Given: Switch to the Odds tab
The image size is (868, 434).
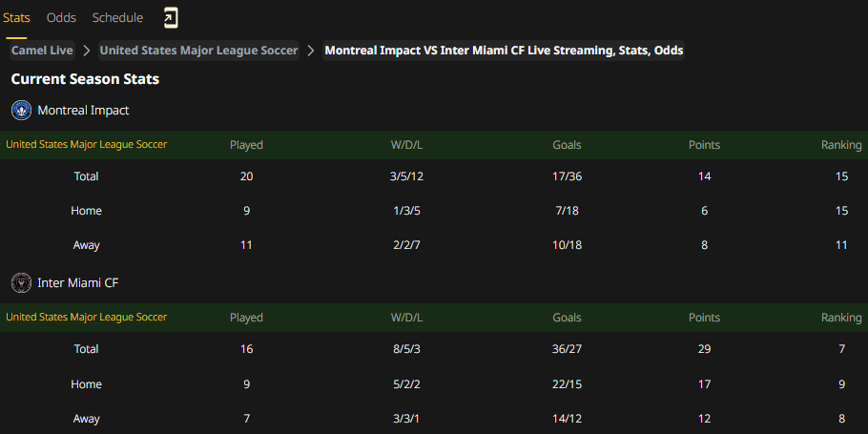Looking at the screenshot, I should coord(61,18).
